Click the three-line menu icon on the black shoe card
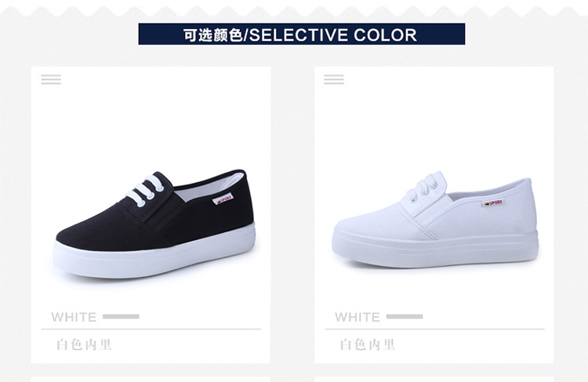This screenshot has height=382, width=588. [x=51, y=79]
